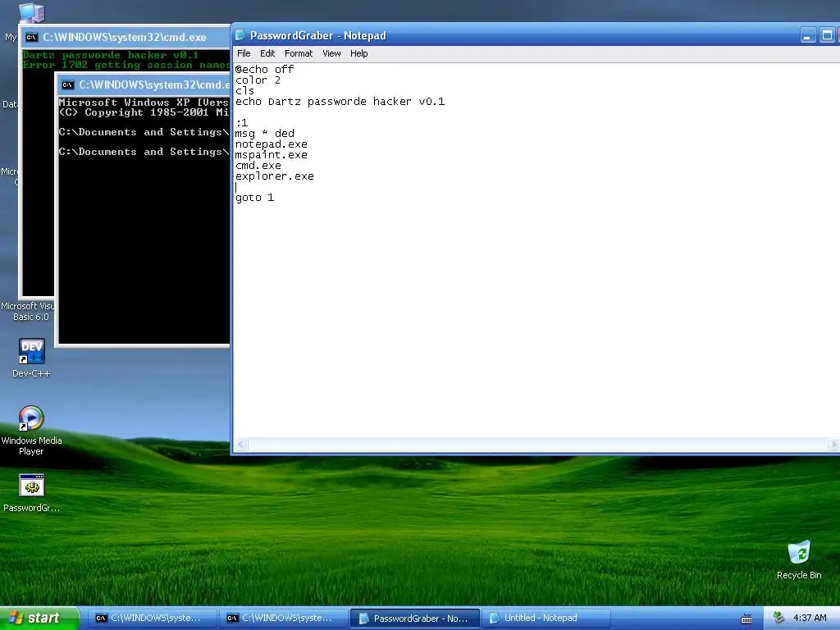Click the 'explorer.exe' line in Notepad
This screenshot has height=630, width=840.
(274, 176)
